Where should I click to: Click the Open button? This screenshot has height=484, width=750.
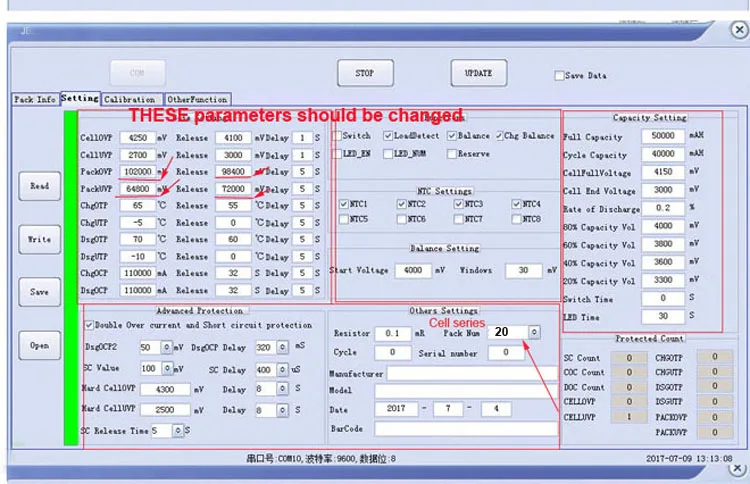pos(40,345)
